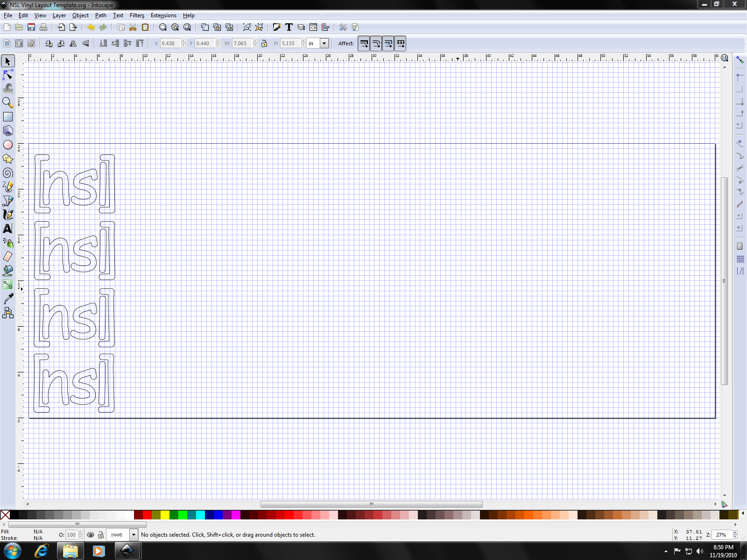The image size is (747, 560).
Task: Pick the Eraser tool
Action: coord(8,257)
